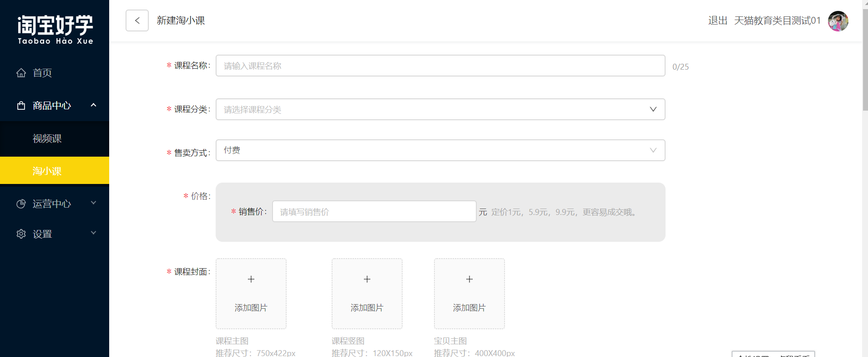Image resolution: width=868 pixels, height=357 pixels.
Task: Click the 0/25 character counter
Action: (x=681, y=67)
